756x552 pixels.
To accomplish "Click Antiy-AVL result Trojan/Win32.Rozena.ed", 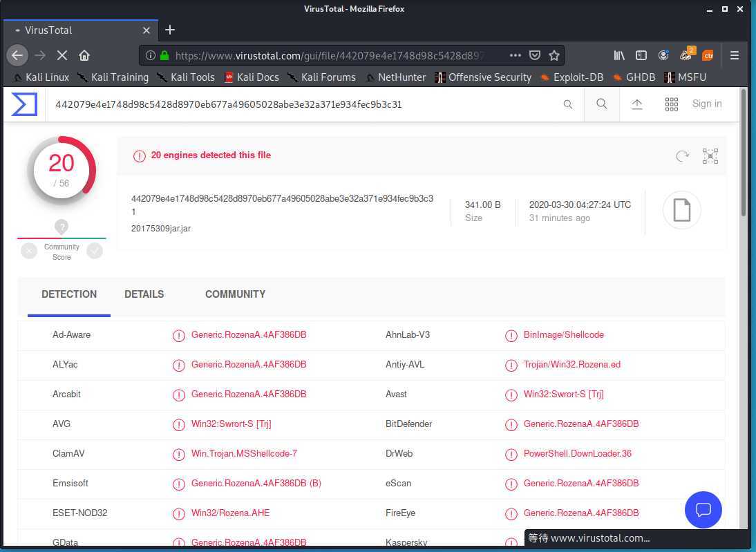I will click(x=571, y=365).
